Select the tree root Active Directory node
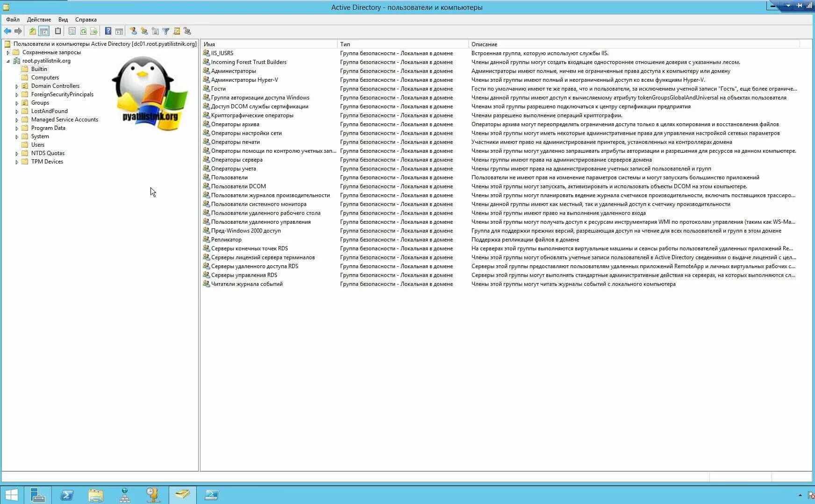The height and width of the screenshot is (504, 815). [x=105, y=44]
